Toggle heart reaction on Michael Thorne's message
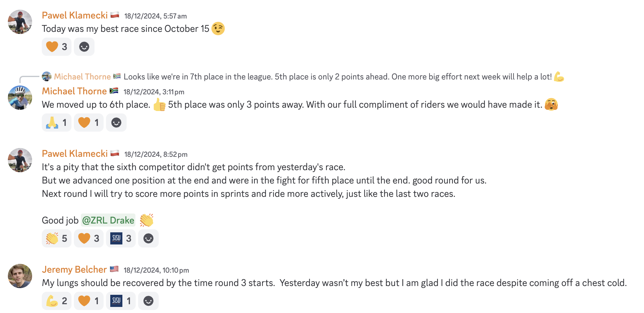The image size is (644, 313). (89, 123)
